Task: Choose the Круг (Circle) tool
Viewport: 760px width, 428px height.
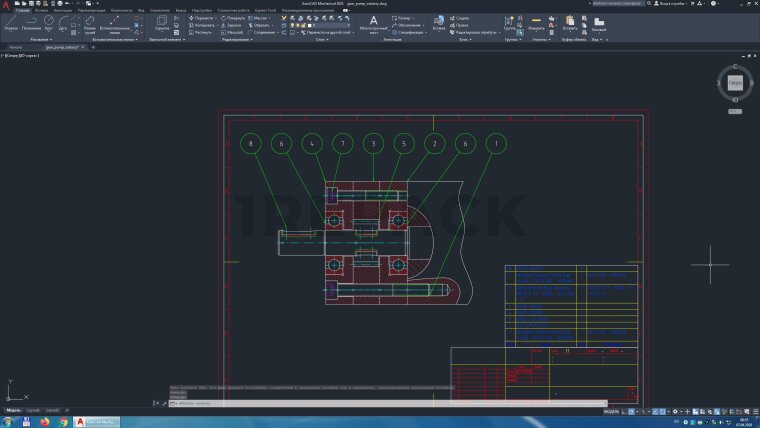Action: 48,22
